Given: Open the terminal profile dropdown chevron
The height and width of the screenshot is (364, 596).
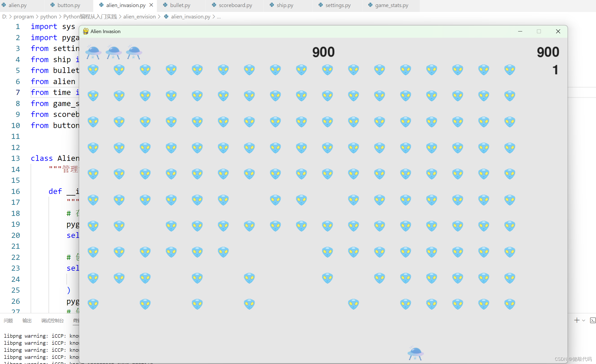Looking at the screenshot, I should 584,320.
